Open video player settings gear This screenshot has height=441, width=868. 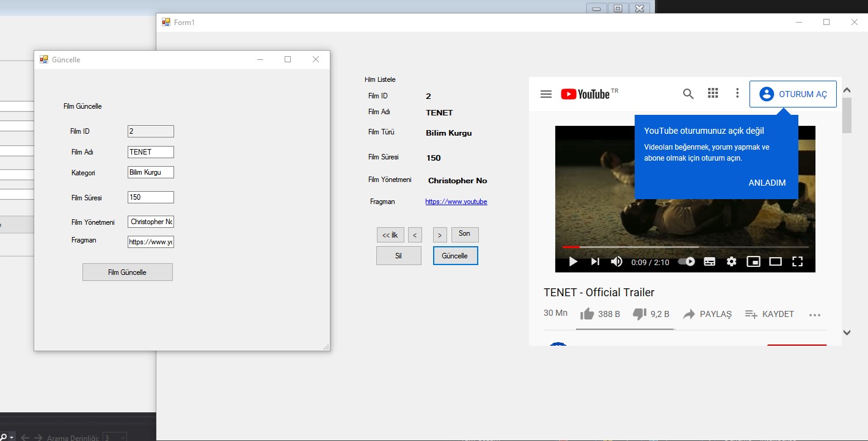click(x=732, y=261)
